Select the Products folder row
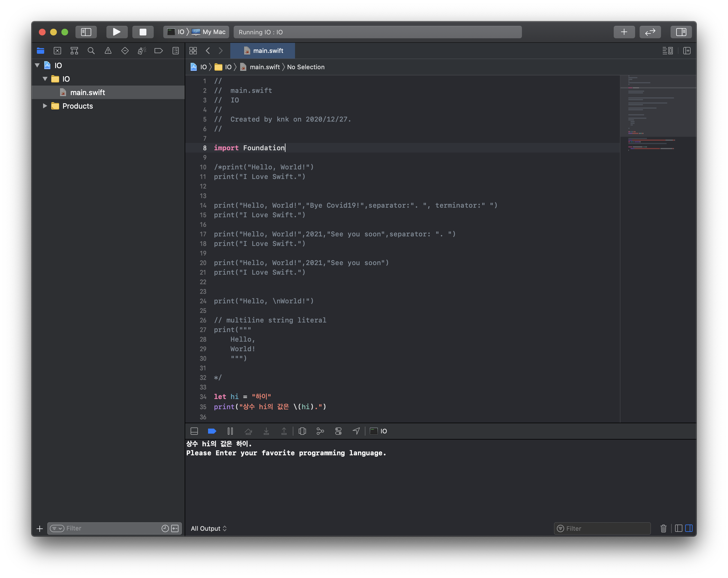The image size is (728, 578). point(108,106)
